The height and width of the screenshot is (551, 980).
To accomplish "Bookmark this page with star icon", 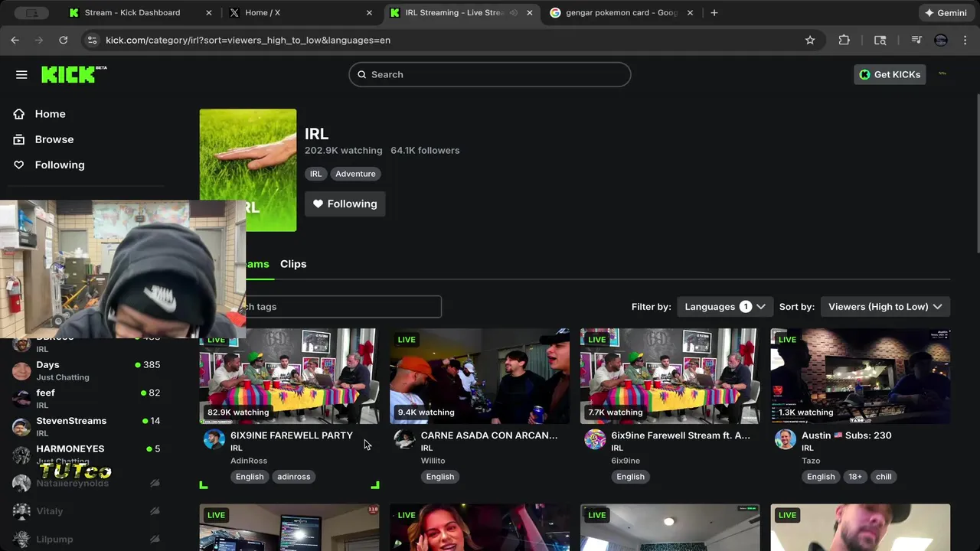I will tap(810, 40).
